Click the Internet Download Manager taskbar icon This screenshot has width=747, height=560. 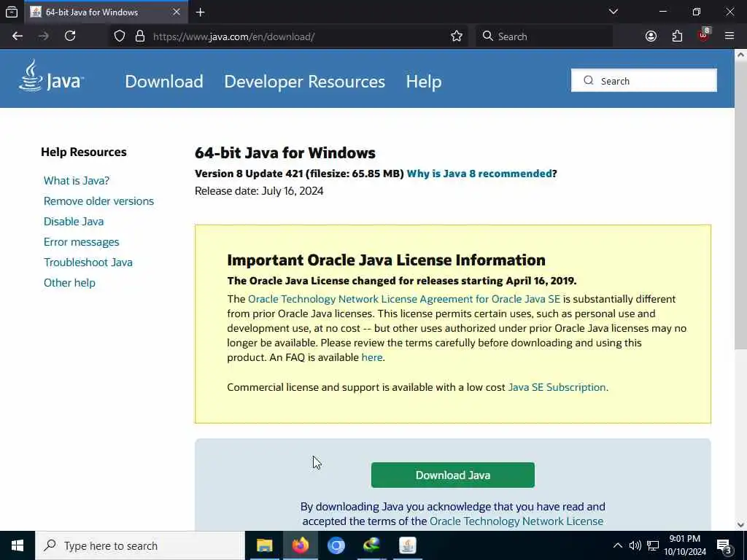[371, 545]
